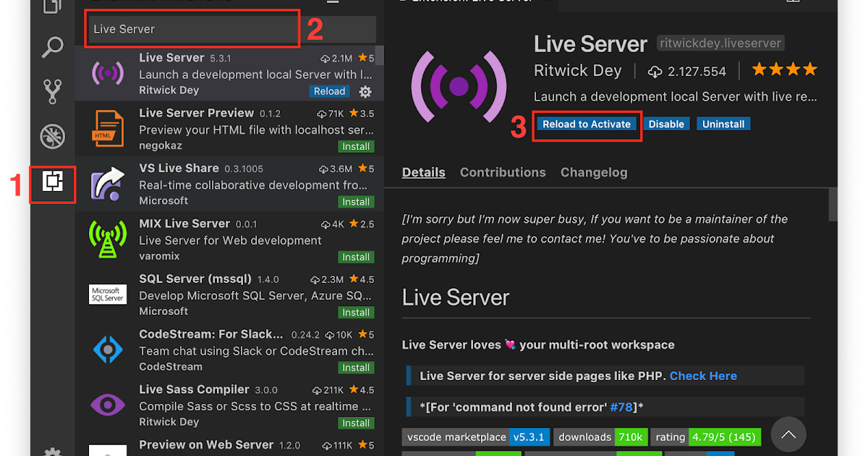This screenshot has width=868, height=456.
Task: Switch to the Contributions tab
Action: 503,172
